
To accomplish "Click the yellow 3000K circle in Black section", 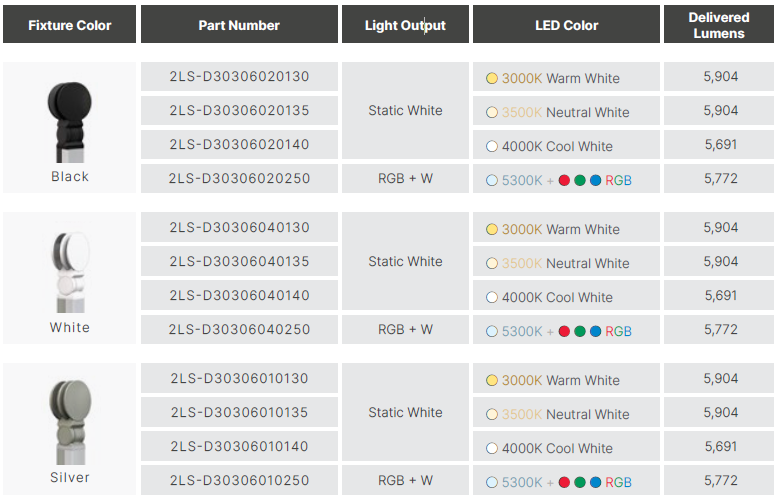I will point(492,78).
